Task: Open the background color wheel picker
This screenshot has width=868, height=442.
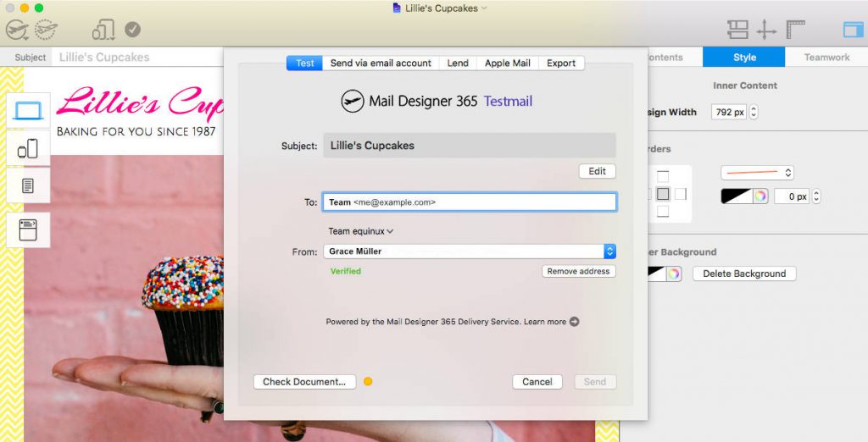Action: click(673, 273)
